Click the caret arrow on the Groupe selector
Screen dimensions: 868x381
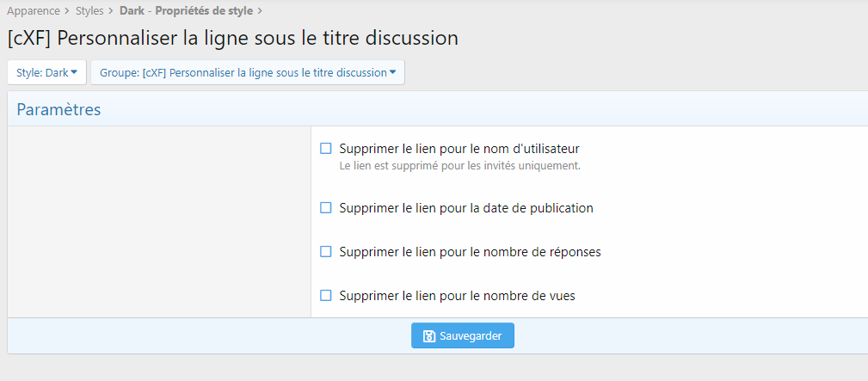coord(393,72)
